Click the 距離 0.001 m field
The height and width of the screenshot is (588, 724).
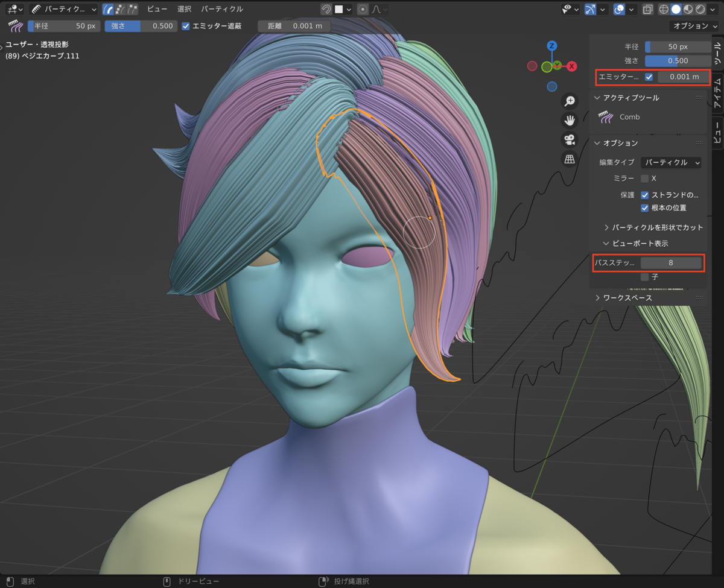[x=294, y=26]
